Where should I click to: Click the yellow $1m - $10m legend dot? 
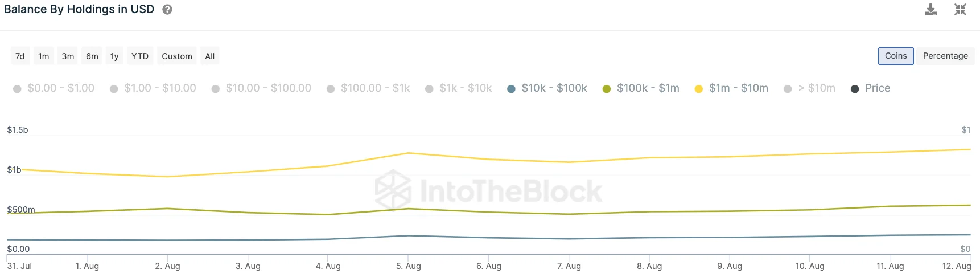coord(699,89)
